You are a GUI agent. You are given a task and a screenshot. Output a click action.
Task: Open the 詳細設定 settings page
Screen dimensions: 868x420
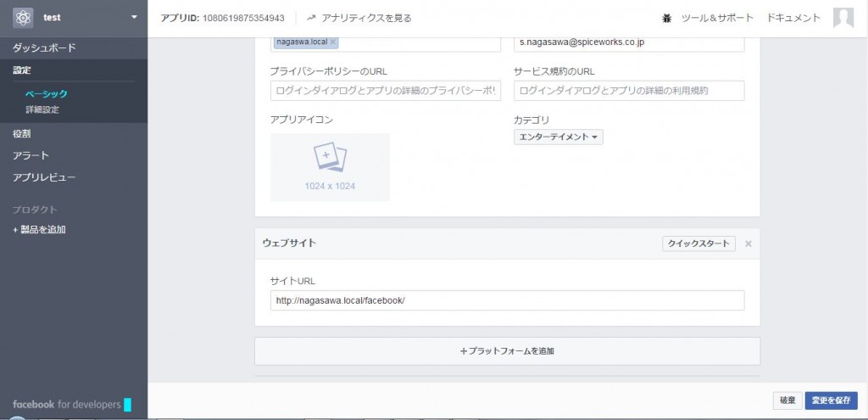click(x=42, y=109)
